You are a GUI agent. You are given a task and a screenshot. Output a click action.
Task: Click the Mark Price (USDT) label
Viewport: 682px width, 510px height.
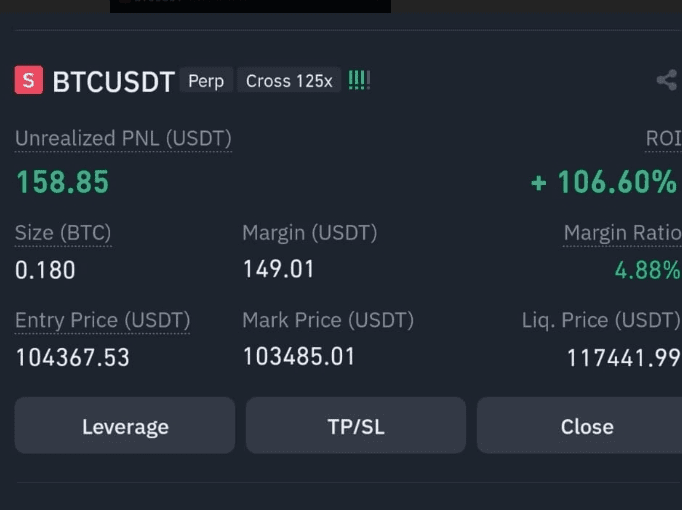click(327, 320)
